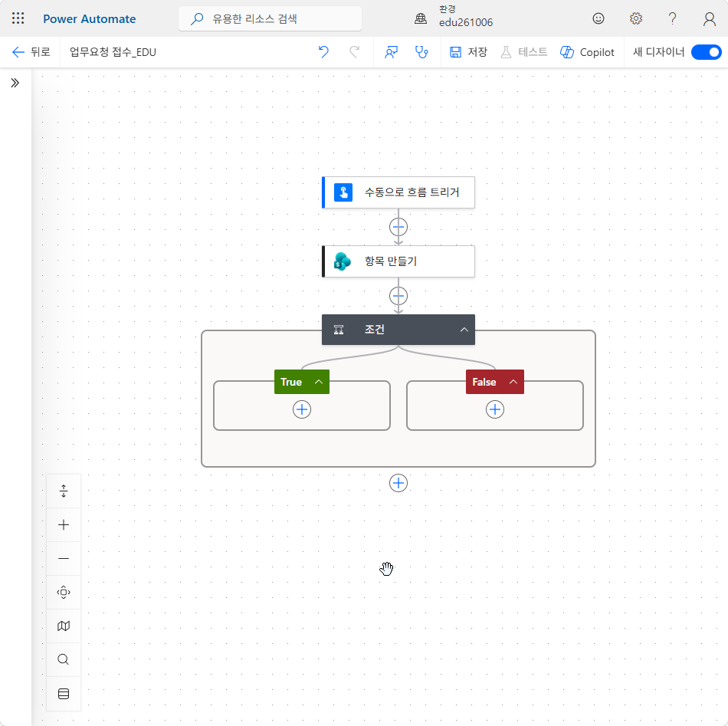Fit the flow to view
The width and height of the screenshot is (728, 726).
tap(64, 593)
